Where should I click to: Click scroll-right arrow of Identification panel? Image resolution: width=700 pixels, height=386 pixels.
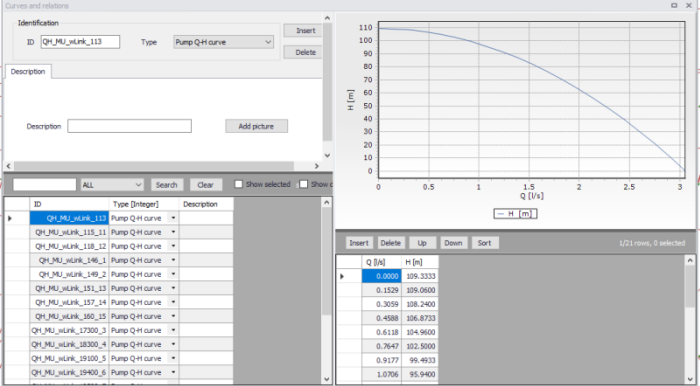(x=317, y=166)
